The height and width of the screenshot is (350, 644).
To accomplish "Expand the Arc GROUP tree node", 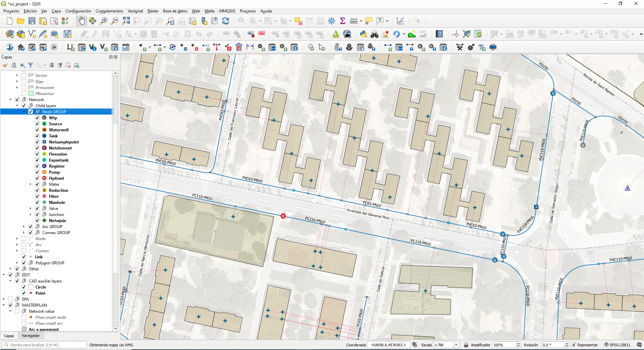I will click(x=24, y=227).
